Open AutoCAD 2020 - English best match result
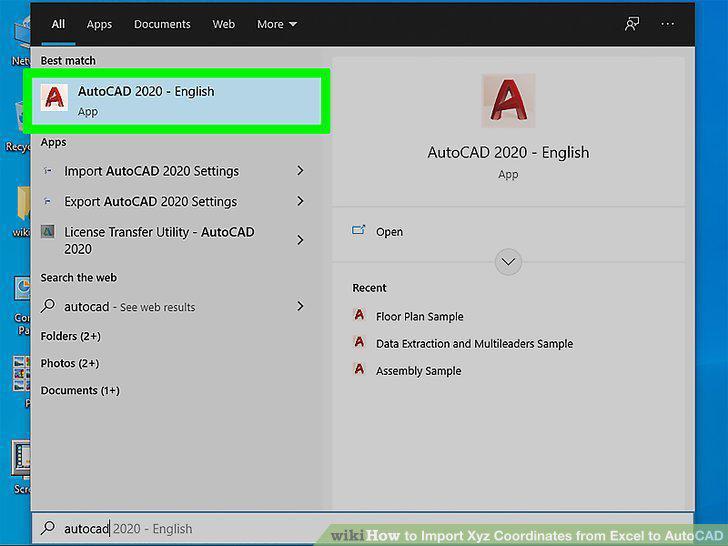The width and height of the screenshot is (728, 546). [176, 101]
